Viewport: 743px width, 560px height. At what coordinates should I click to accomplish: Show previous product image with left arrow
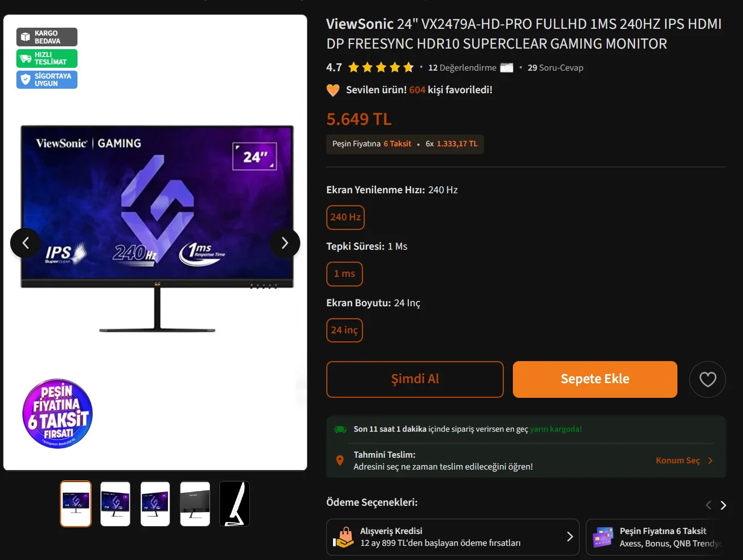tap(25, 243)
